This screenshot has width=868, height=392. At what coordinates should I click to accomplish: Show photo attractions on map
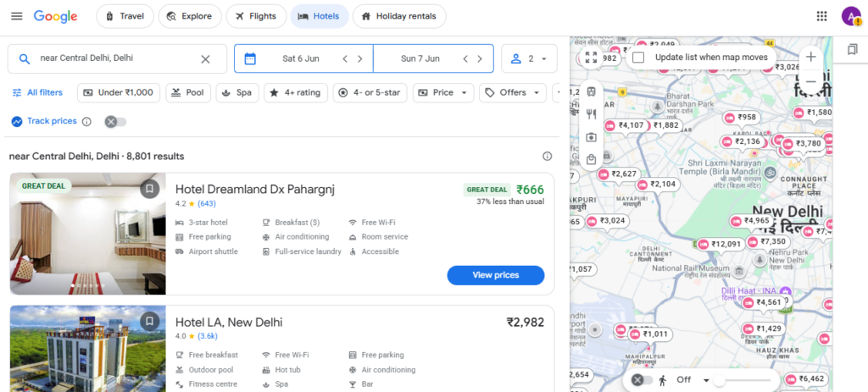tap(591, 136)
